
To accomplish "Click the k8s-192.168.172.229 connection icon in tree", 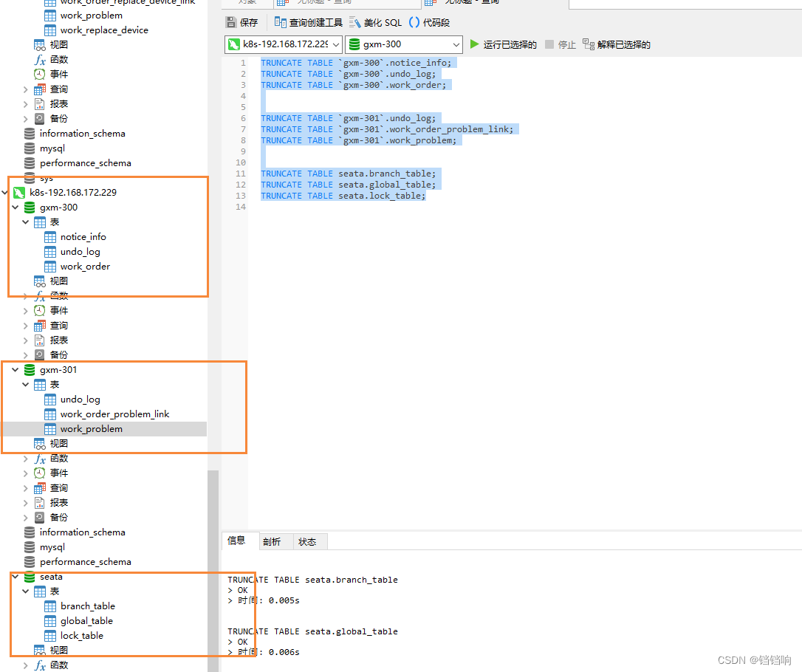I will point(19,192).
